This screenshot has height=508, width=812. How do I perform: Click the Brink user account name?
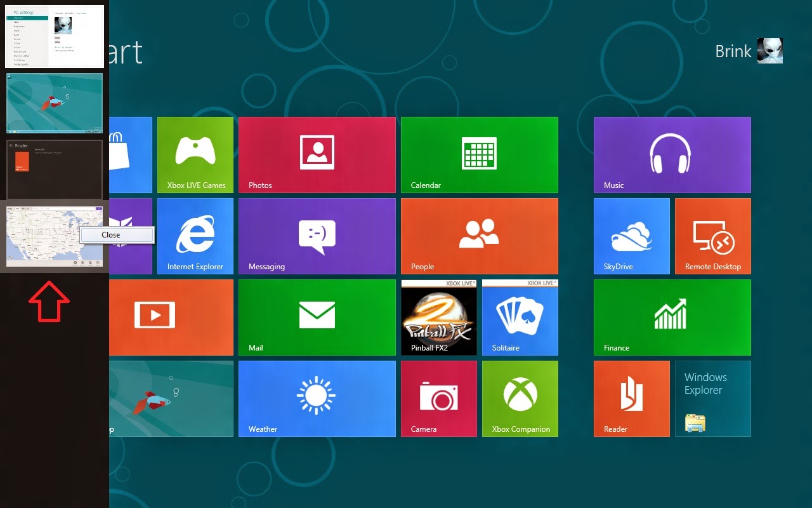733,51
